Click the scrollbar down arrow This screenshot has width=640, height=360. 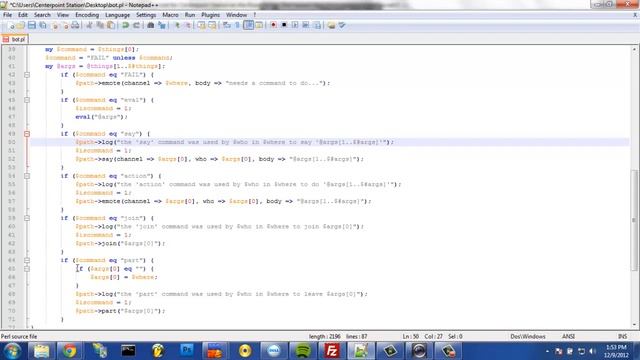coord(634,325)
